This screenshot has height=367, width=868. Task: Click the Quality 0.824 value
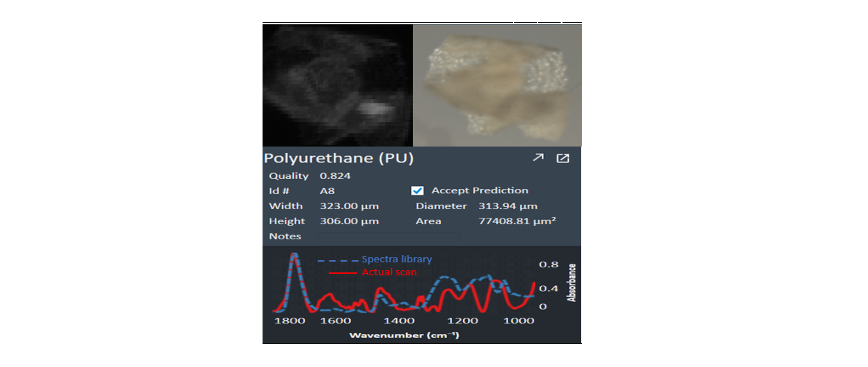click(335, 175)
